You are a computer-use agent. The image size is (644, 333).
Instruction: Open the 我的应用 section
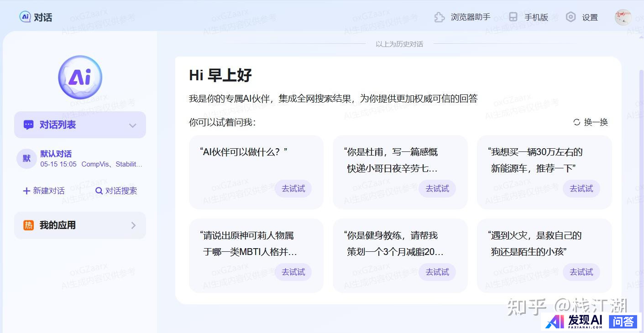click(x=58, y=225)
